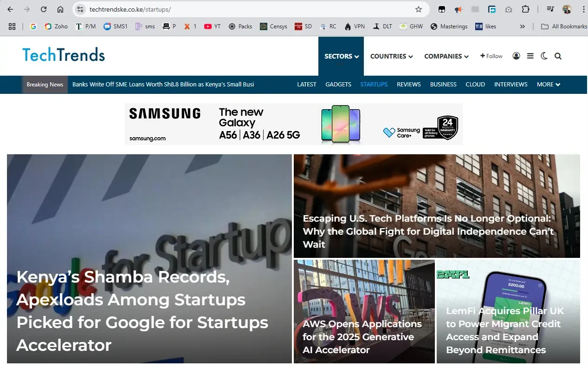Switch to the GADGETS section

338,85
